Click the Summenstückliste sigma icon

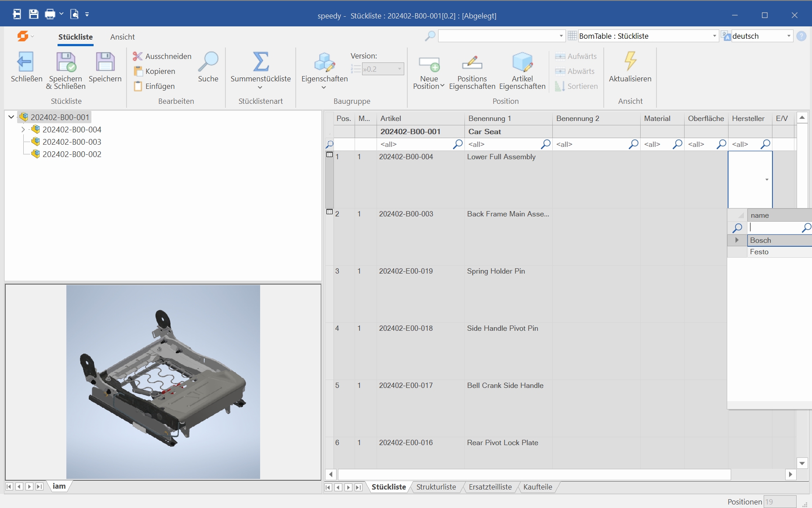click(261, 62)
